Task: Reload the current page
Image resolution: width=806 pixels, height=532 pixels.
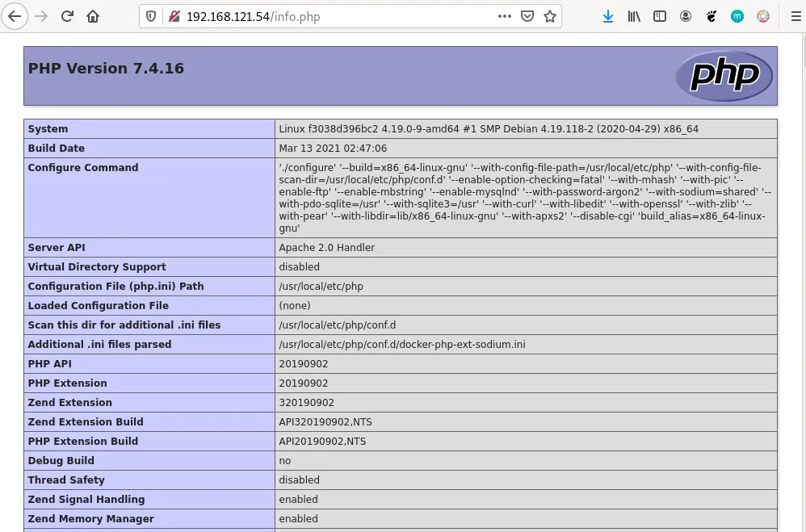Action: (68, 16)
